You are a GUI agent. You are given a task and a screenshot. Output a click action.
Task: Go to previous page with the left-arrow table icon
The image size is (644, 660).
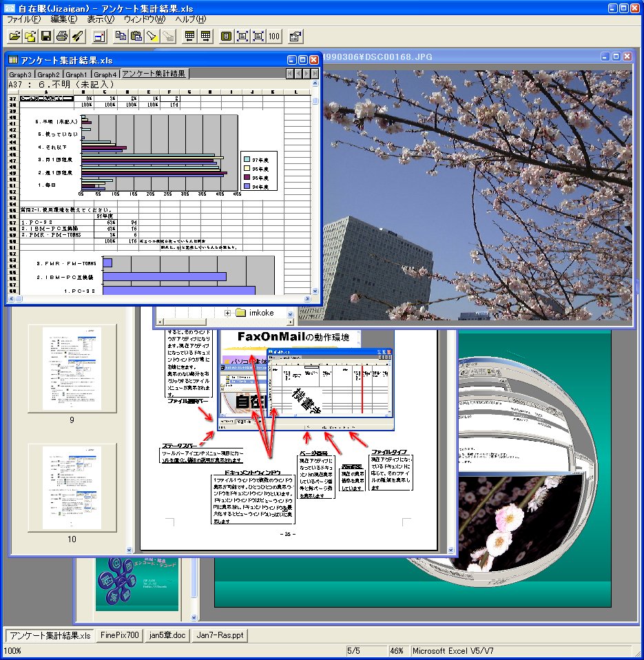[189, 37]
